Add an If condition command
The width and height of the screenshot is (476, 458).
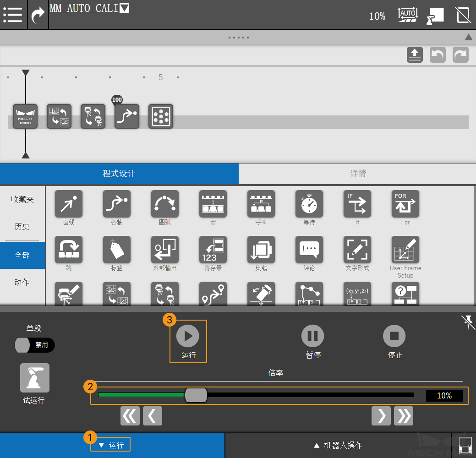[x=357, y=204]
